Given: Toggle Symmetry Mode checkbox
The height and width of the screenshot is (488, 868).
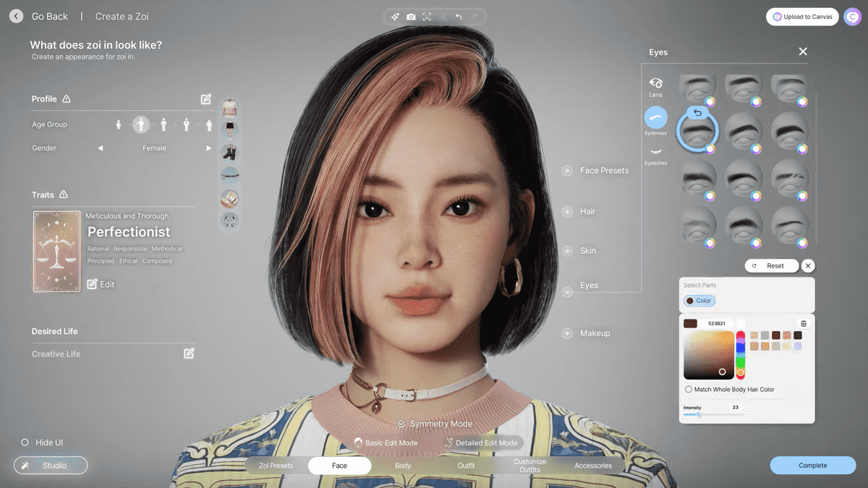Looking at the screenshot, I should tap(402, 424).
